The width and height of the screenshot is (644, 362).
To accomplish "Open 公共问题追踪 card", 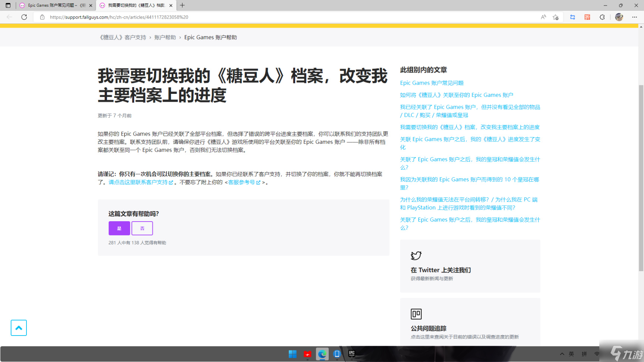I will pos(470,322).
